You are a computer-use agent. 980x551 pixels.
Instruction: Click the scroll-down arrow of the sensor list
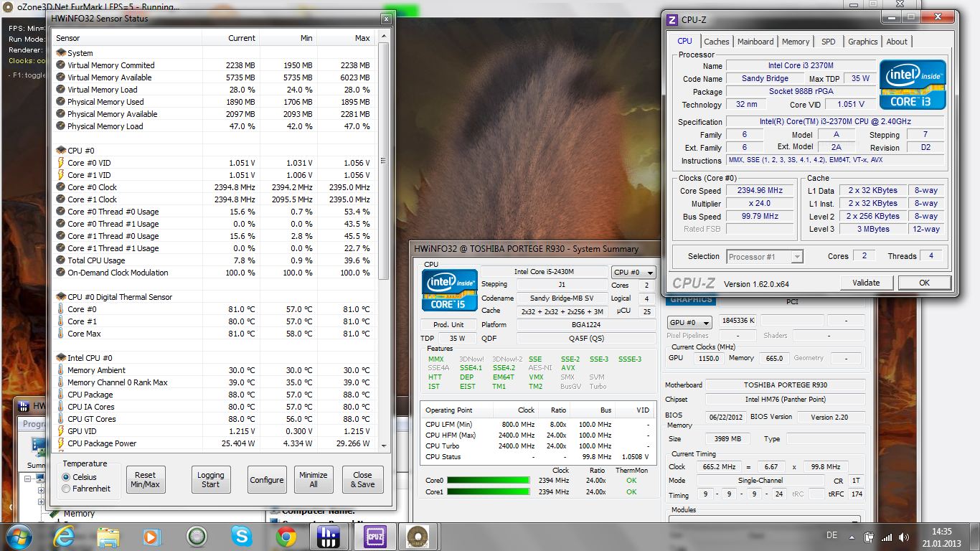pos(384,445)
